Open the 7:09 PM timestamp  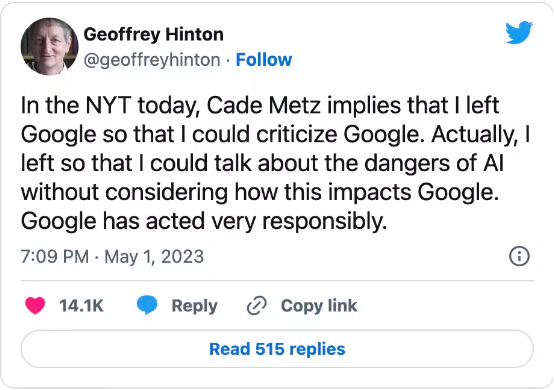(x=55, y=256)
